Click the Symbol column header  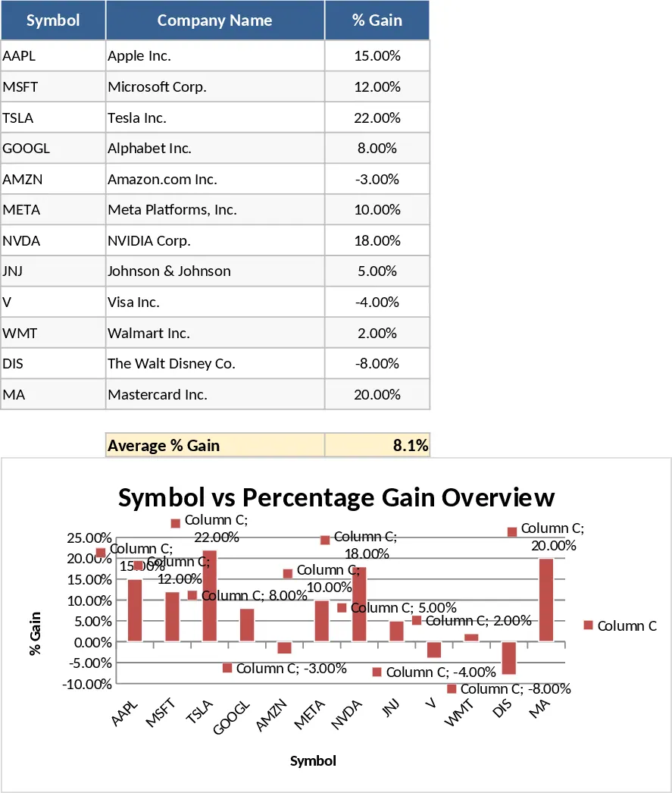click(x=53, y=20)
